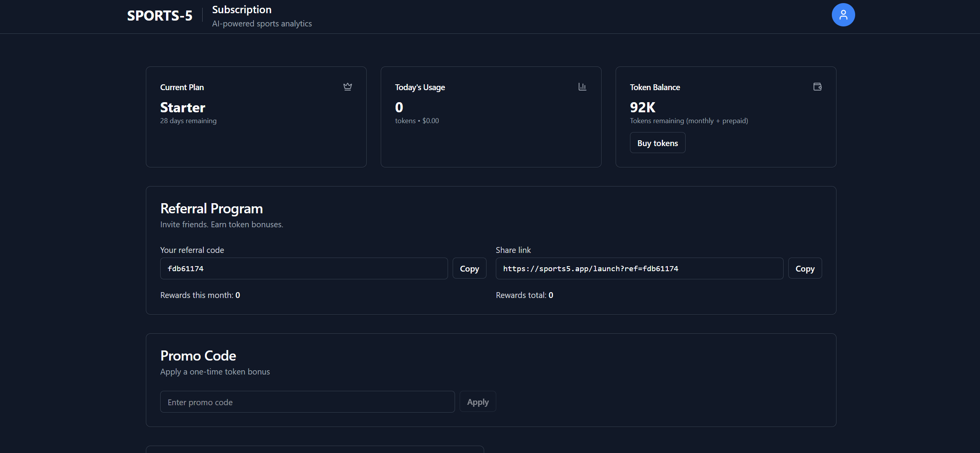Apply the promo code
980x453 pixels.
point(477,402)
